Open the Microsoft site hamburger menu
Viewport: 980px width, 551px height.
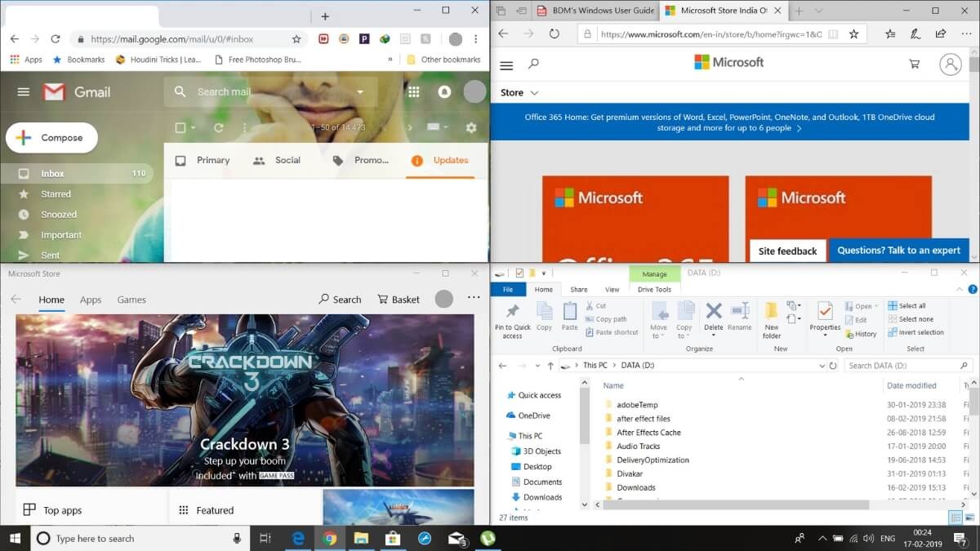[506, 64]
